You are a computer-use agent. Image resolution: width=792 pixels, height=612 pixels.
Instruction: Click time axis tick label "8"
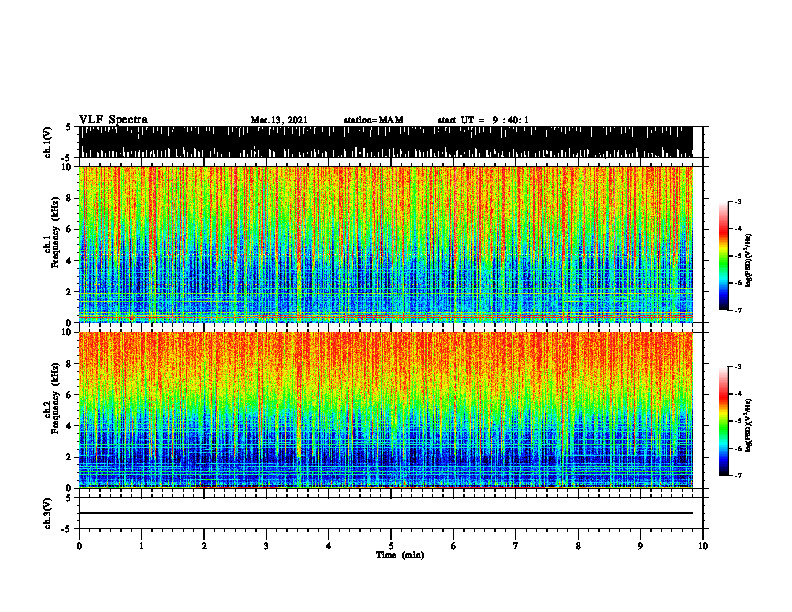click(578, 546)
